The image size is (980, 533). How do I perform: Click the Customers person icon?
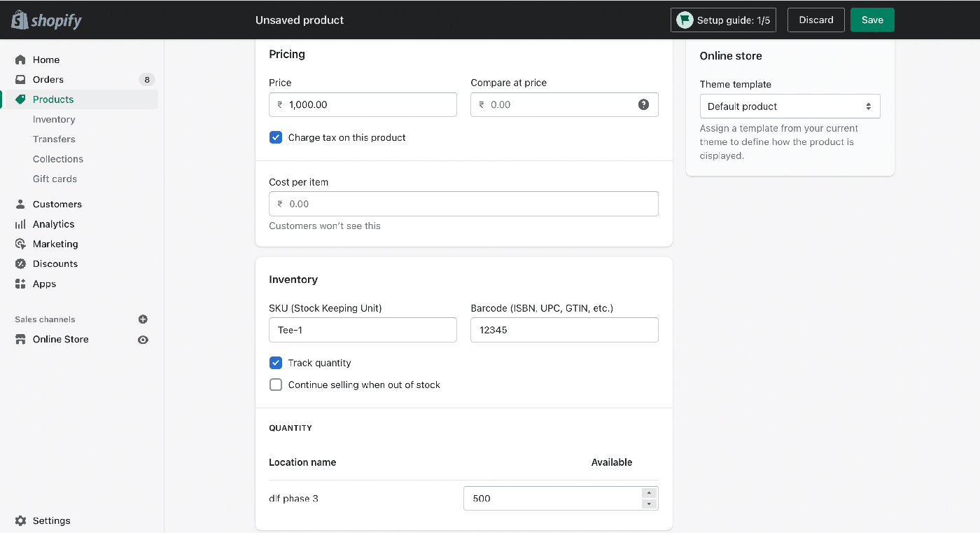20,204
